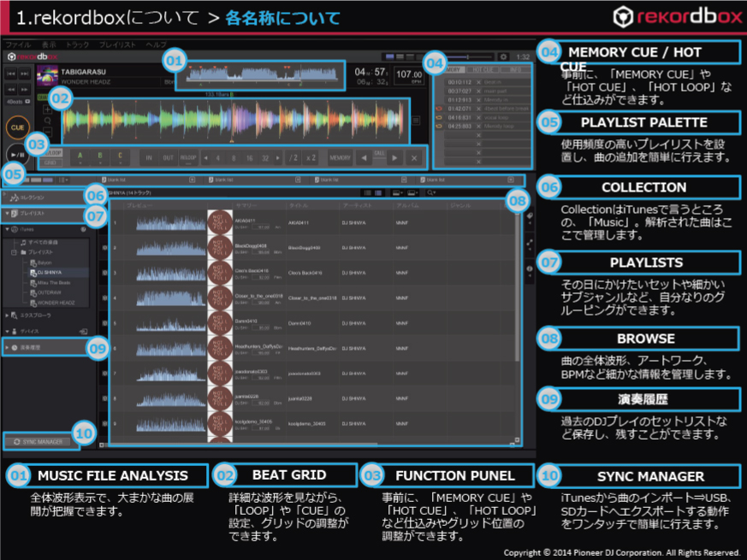Switch to the INFO tab
Image resolution: width=747 pixels, height=560 pixels.
(x=515, y=70)
